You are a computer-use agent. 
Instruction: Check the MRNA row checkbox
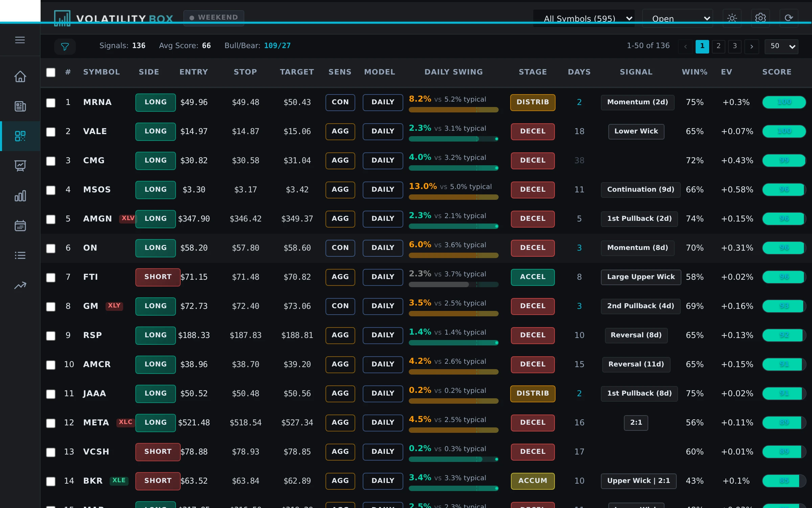(51, 103)
